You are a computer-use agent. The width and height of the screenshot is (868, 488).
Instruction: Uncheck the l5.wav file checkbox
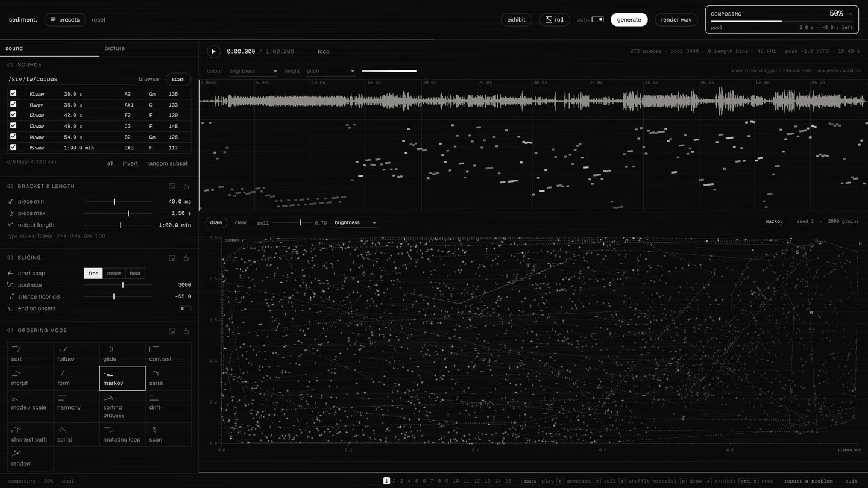[13, 147]
